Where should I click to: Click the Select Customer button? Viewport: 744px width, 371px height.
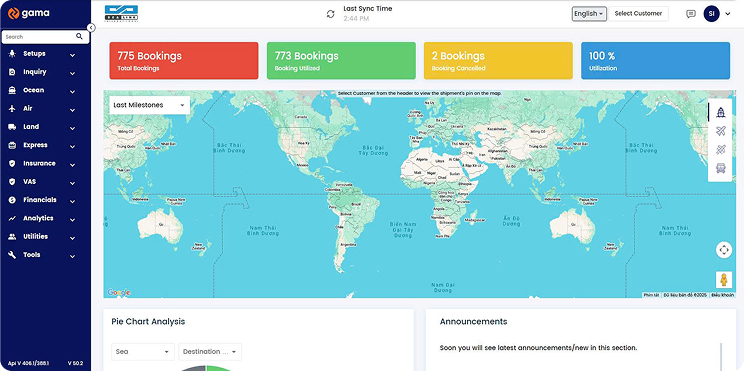[638, 14]
